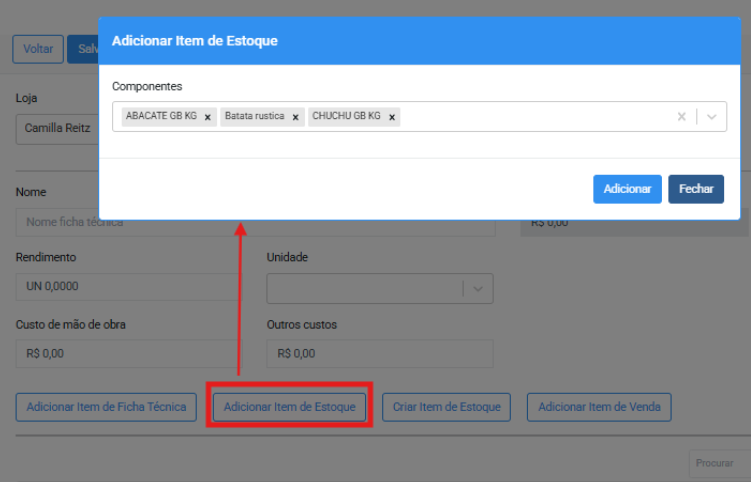Remove the Batata rustica component tag
Image resolution: width=751 pixels, height=482 pixels.
[296, 117]
